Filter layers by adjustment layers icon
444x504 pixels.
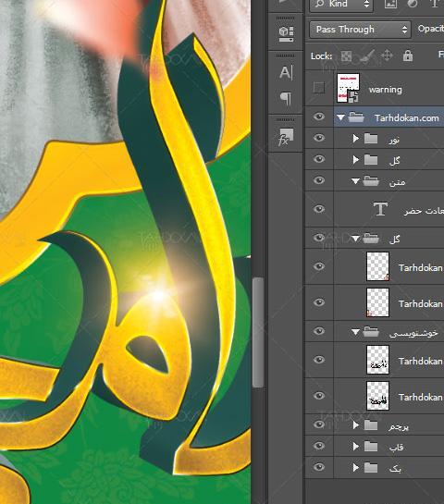click(x=413, y=4)
